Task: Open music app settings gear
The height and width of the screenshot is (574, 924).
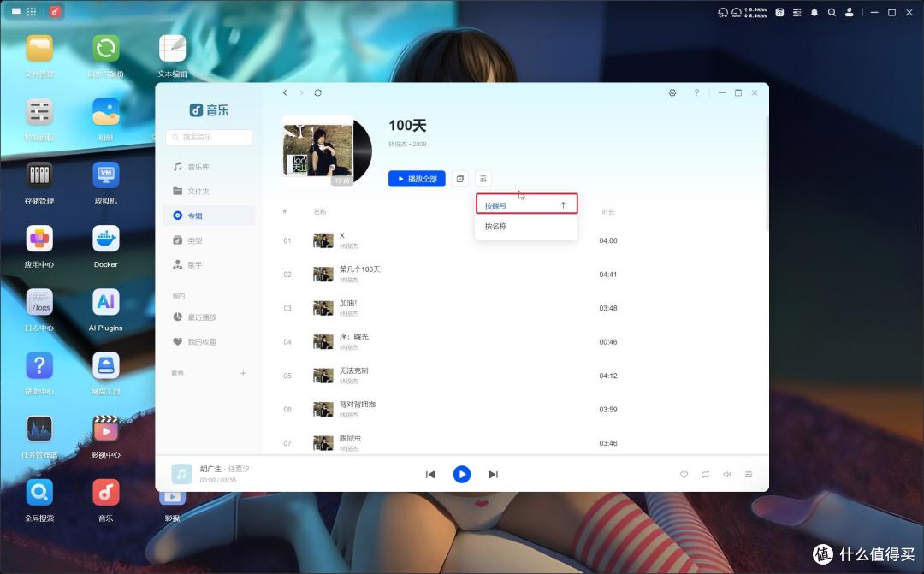Action: 672,93
